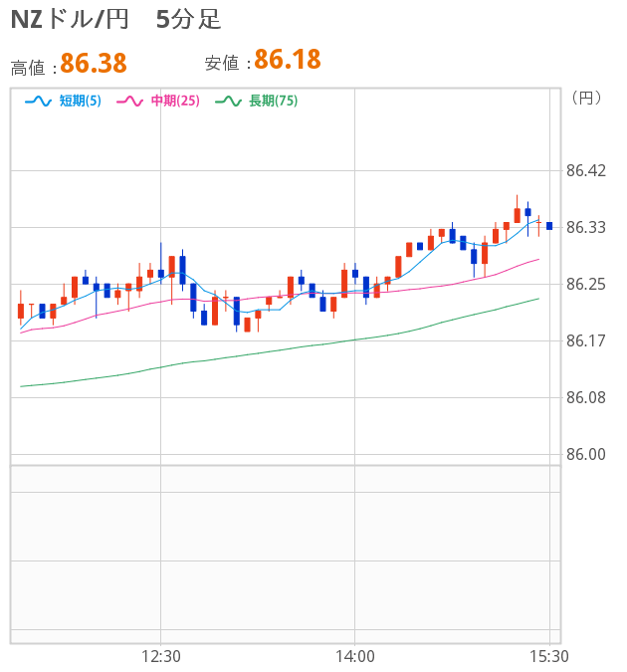The width and height of the screenshot is (627, 672).
Task: Click the chart title NZドル/円 5分足
Action: (115, 19)
